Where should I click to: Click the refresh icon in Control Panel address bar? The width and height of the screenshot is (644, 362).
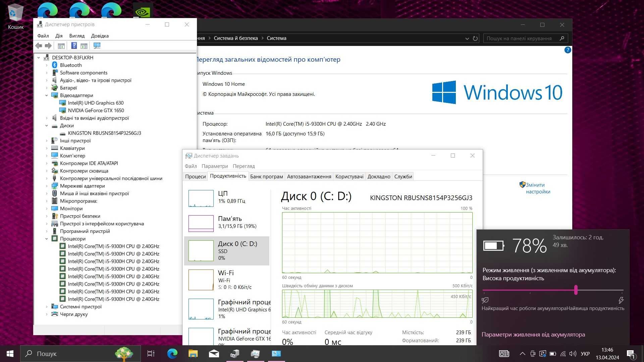coord(475,39)
